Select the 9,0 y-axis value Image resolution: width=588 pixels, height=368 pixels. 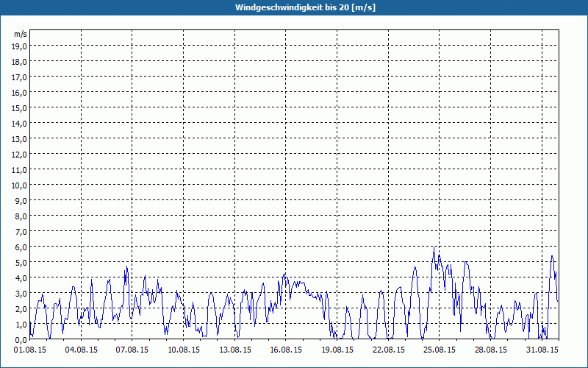[23, 200]
